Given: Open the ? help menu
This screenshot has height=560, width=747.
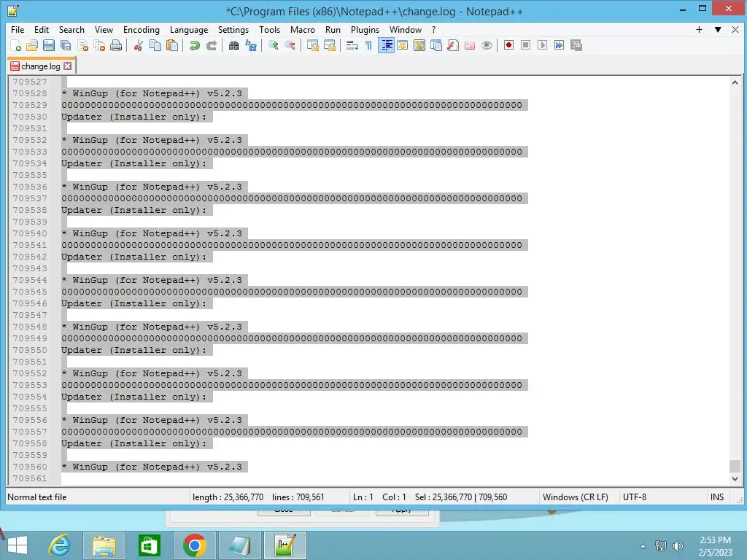Looking at the screenshot, I should pyautogui.click(x=433, y=29).
